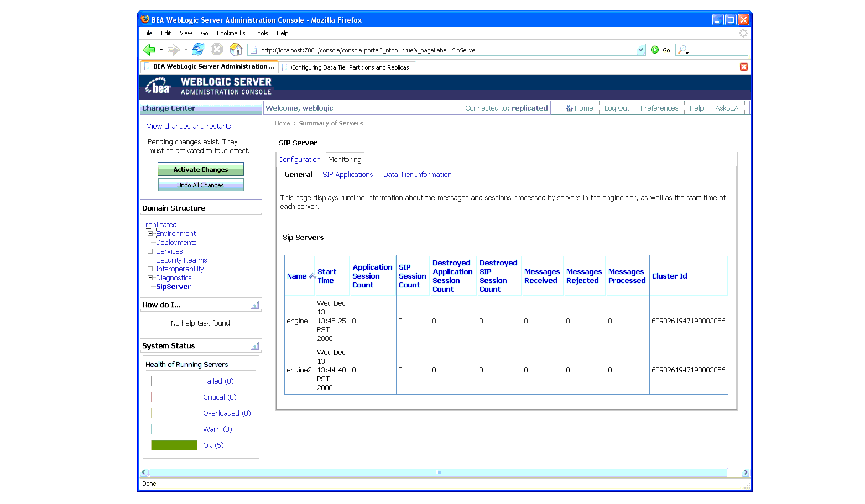Go to the Firefox Home page icon
This screenshot has height=504, width=865.
coord(236,50)
